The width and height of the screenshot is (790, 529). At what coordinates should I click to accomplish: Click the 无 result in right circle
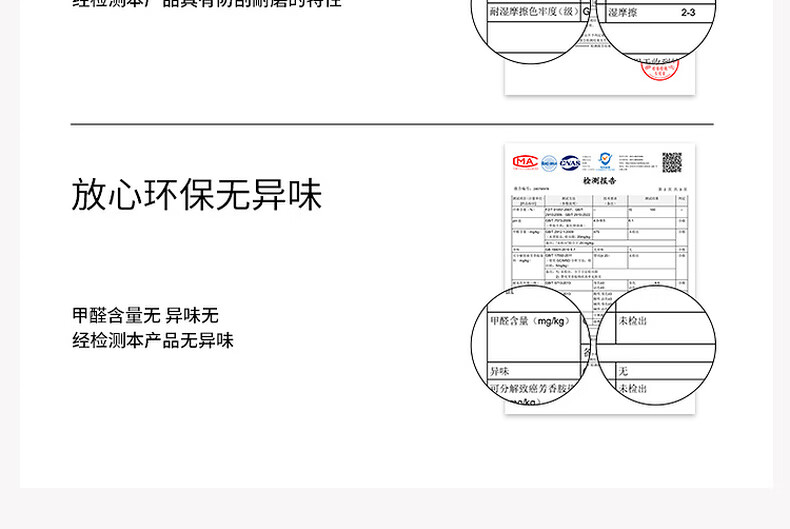(x=623, y=371)
